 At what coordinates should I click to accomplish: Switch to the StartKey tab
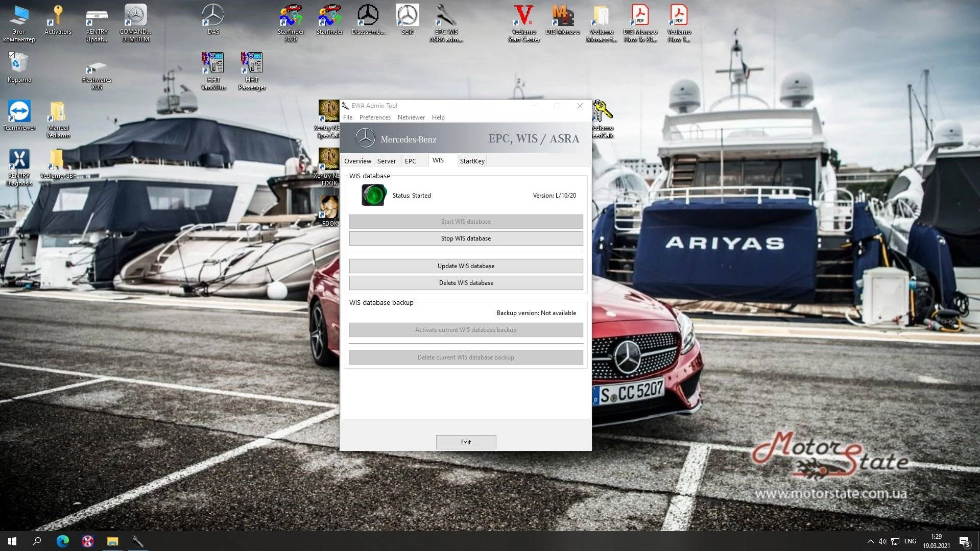(472, 161)
